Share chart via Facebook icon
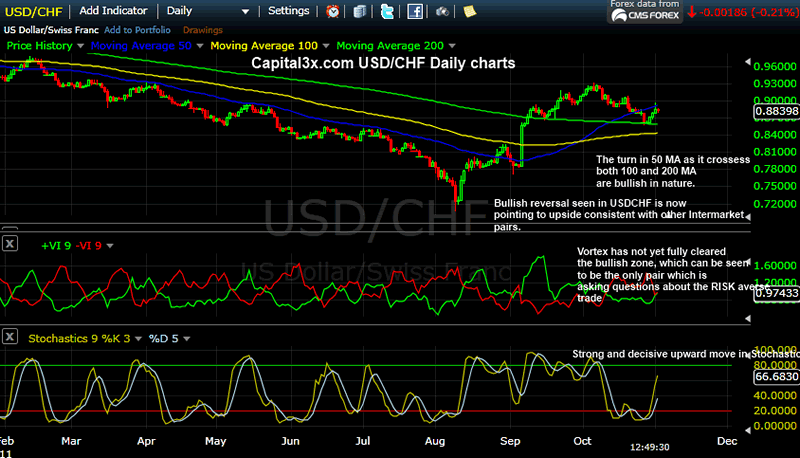 pyautogui.click(x=413, y=11)
